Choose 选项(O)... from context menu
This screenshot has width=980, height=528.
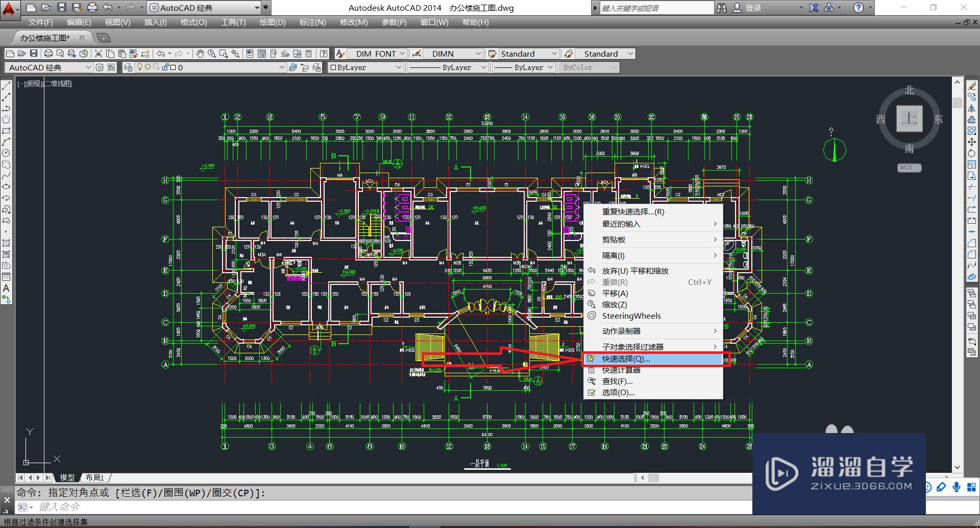653,393
